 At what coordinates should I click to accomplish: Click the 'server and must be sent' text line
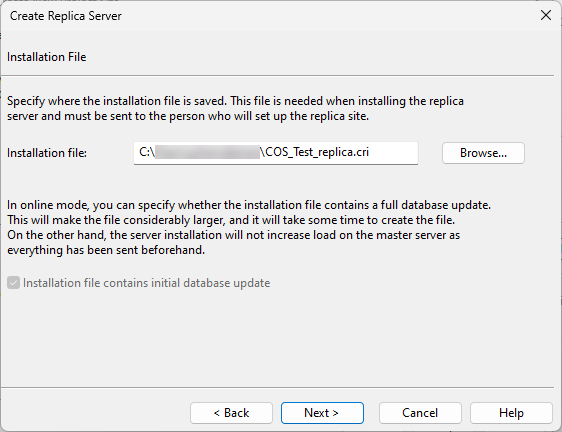(x=188, y=116)
